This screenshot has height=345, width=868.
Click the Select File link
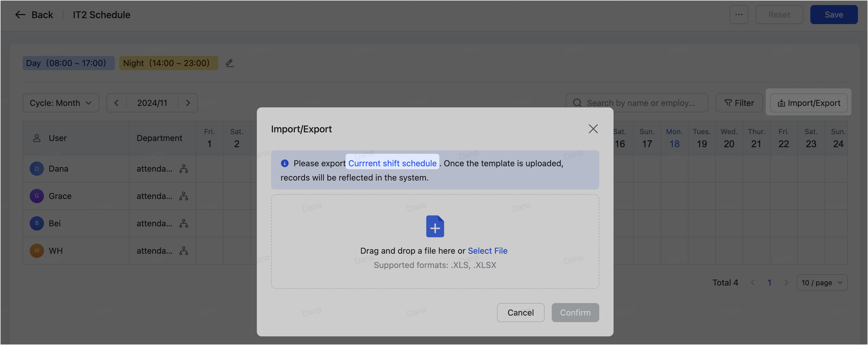tap(487, 251)
